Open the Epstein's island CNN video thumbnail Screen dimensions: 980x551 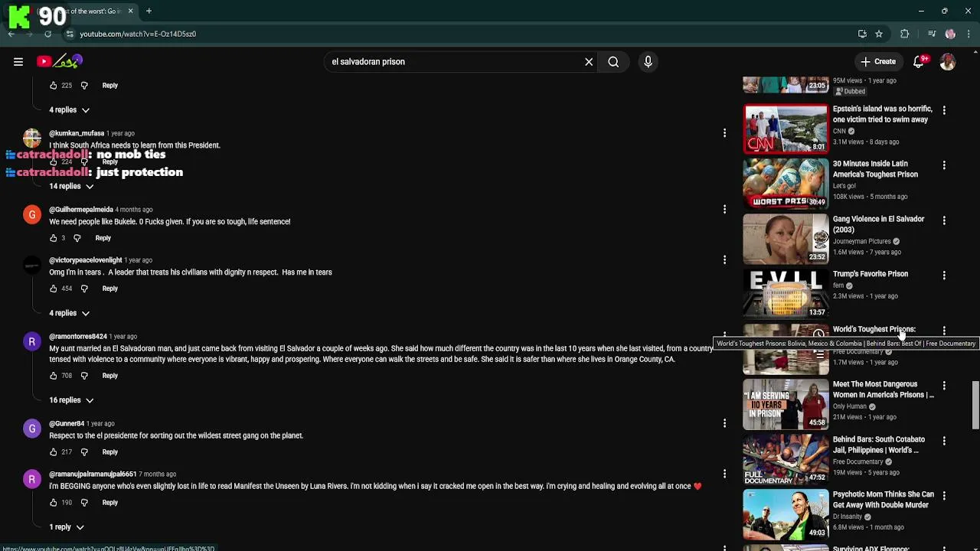(786, 129)
